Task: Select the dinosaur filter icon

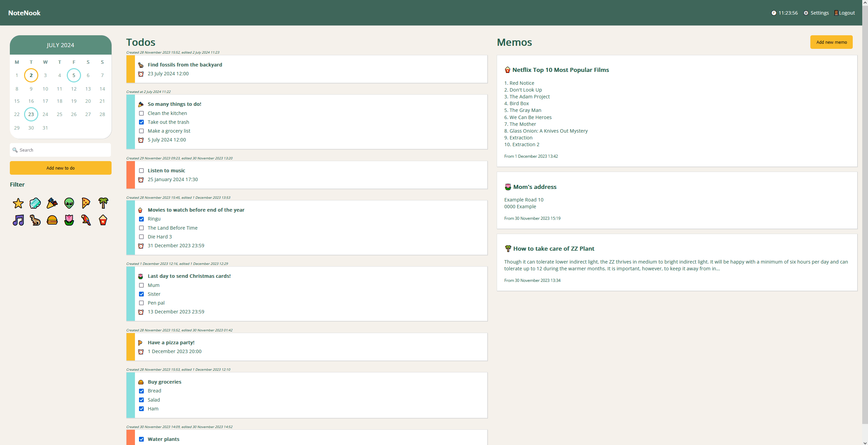Action: coord(35,220)
